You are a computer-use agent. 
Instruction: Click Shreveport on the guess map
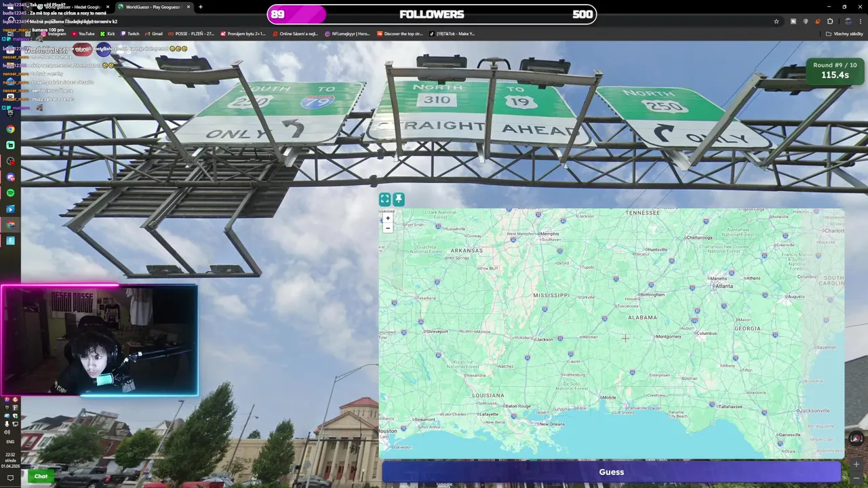pos(436,332)
